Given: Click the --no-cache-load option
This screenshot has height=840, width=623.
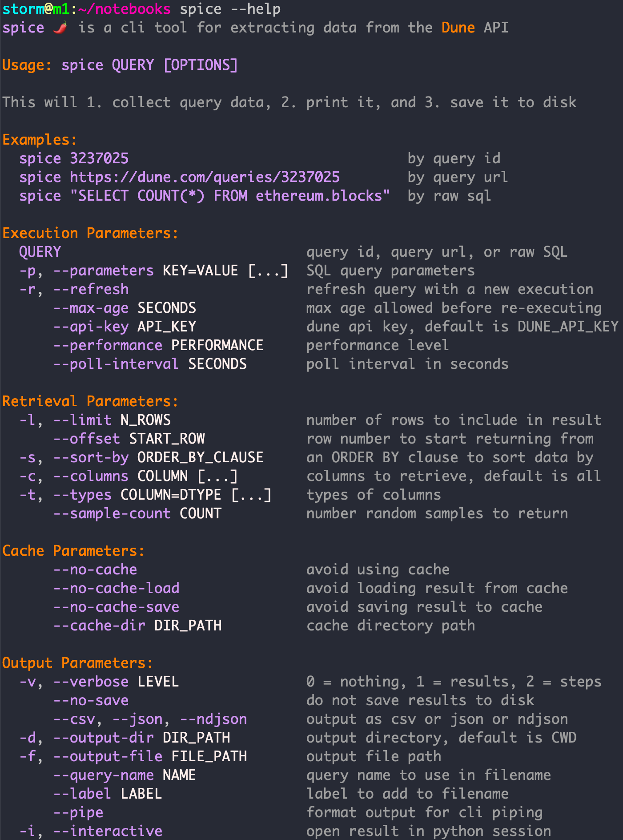Looking at the screenshot, I should (x=116, y=588).
